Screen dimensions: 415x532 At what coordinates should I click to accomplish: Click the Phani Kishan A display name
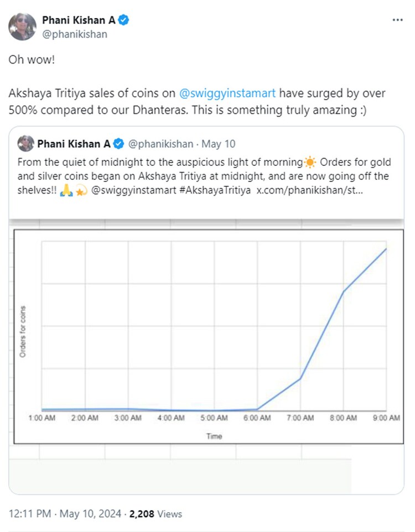coord(79,20)
